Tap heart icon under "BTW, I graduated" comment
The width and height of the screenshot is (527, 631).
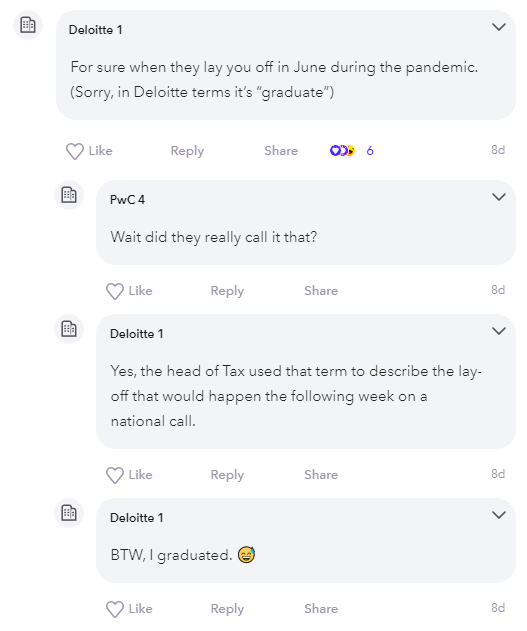[115, 609]
